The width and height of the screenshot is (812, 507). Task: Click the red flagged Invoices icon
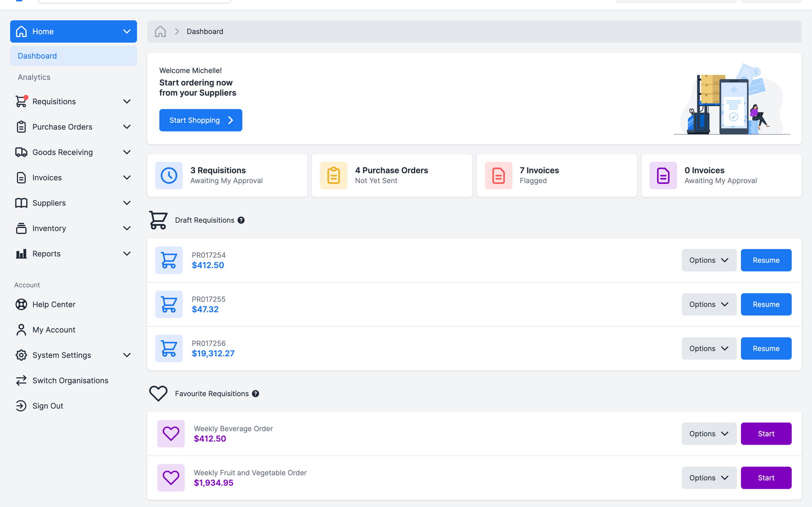498,176
